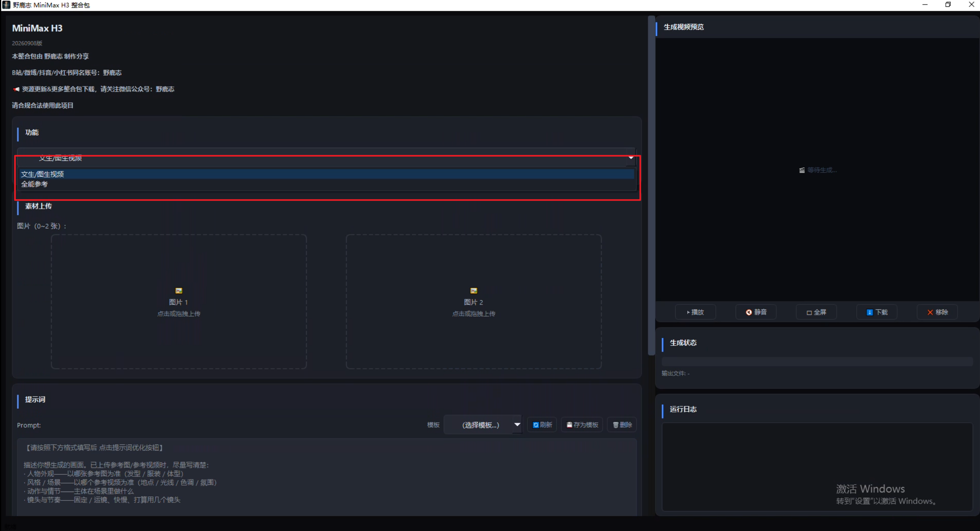
Task: Collapse the 功能 dropdown arrow
Action: point(631,158)
